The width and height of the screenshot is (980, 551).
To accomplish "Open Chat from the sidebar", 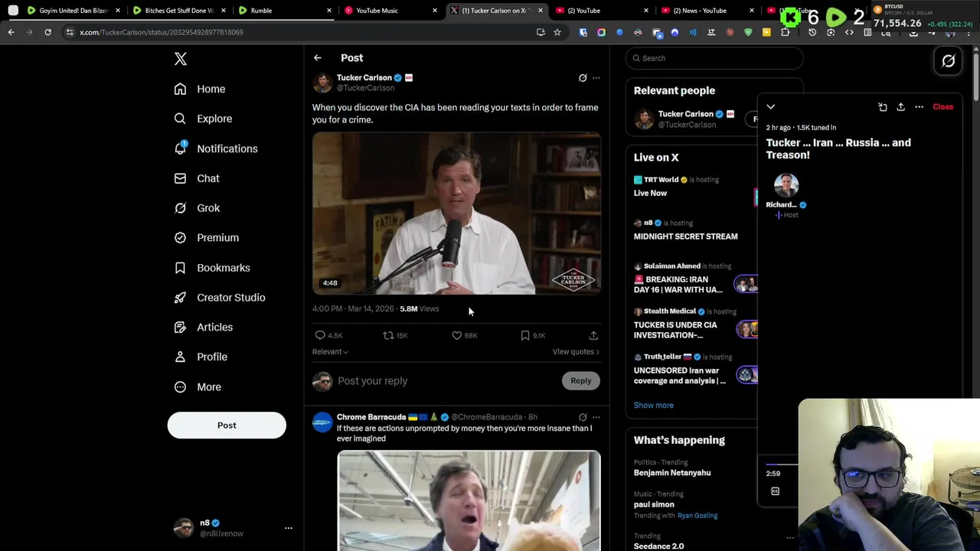I will (x=197, y=178).
